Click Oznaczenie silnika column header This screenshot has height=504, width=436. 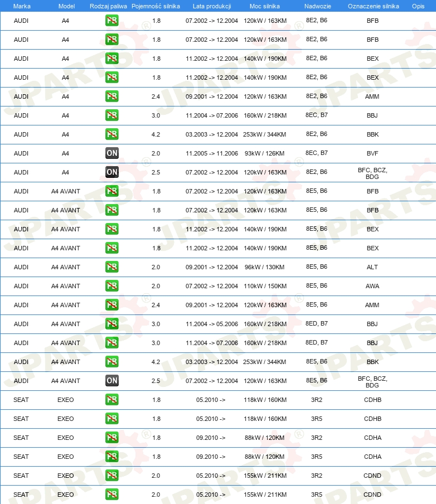[x=374, y=6]
